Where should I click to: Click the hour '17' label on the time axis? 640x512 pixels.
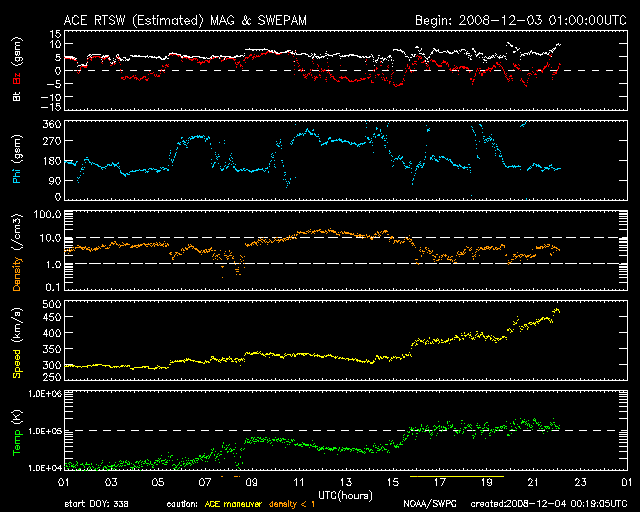[x=440, y=483]
